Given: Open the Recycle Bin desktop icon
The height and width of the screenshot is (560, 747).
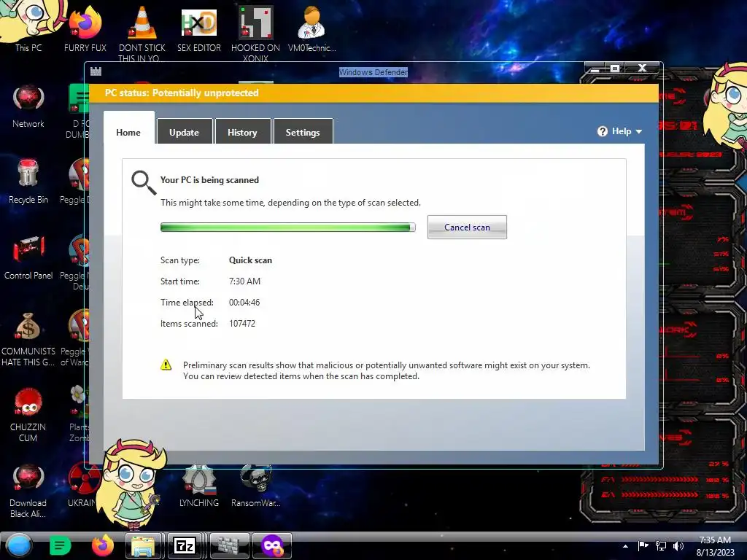Looking at the screenshot, I should click(x=28, y=182).
